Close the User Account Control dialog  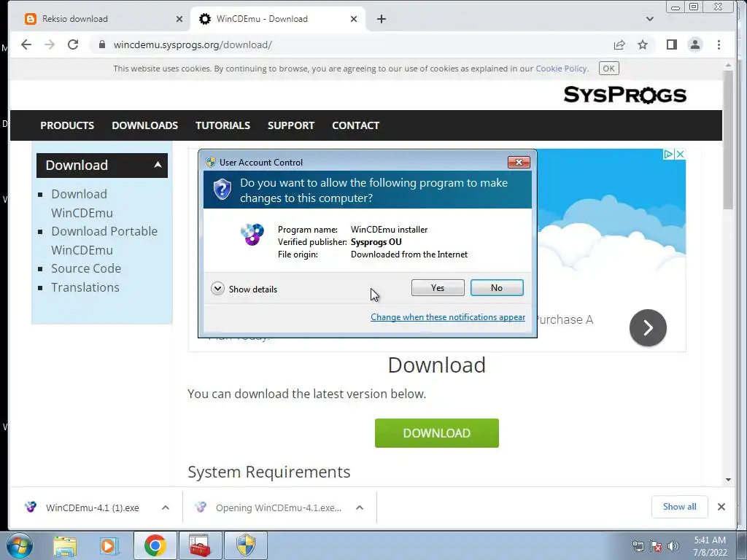519,163
